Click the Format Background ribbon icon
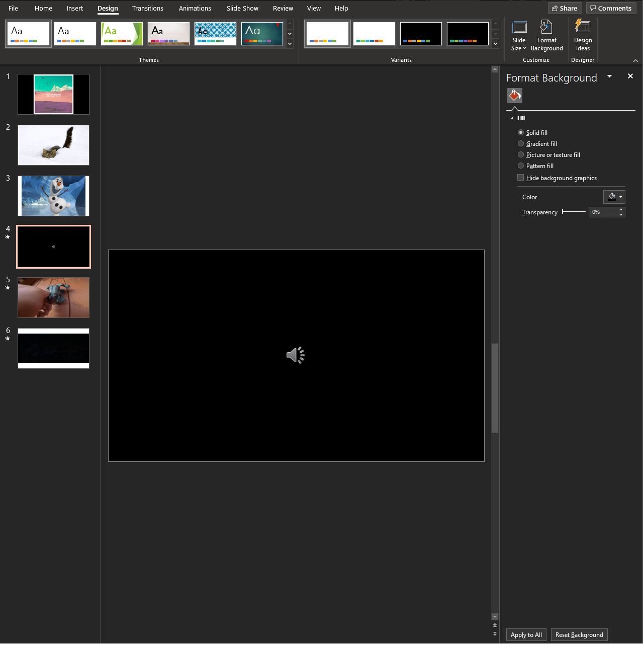 (x=546, y=35)
